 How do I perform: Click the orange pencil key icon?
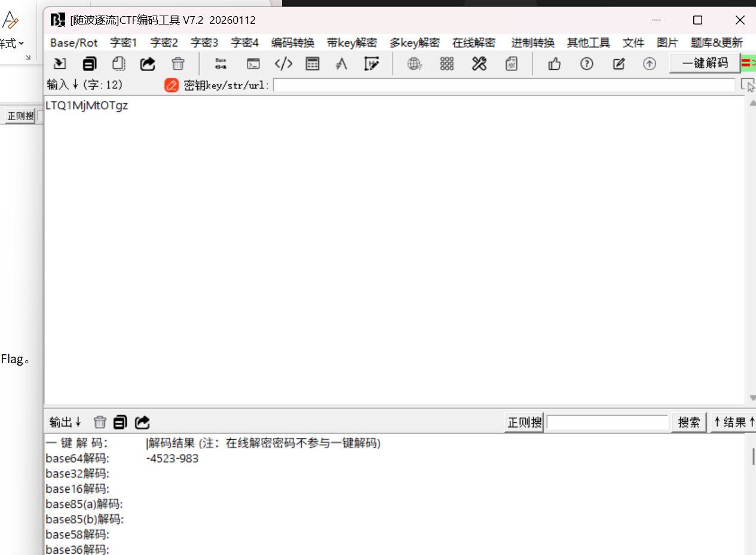(172, 85)
